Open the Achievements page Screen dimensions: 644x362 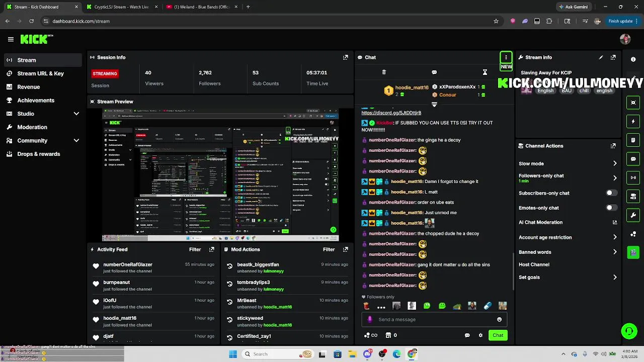[42, 100]
